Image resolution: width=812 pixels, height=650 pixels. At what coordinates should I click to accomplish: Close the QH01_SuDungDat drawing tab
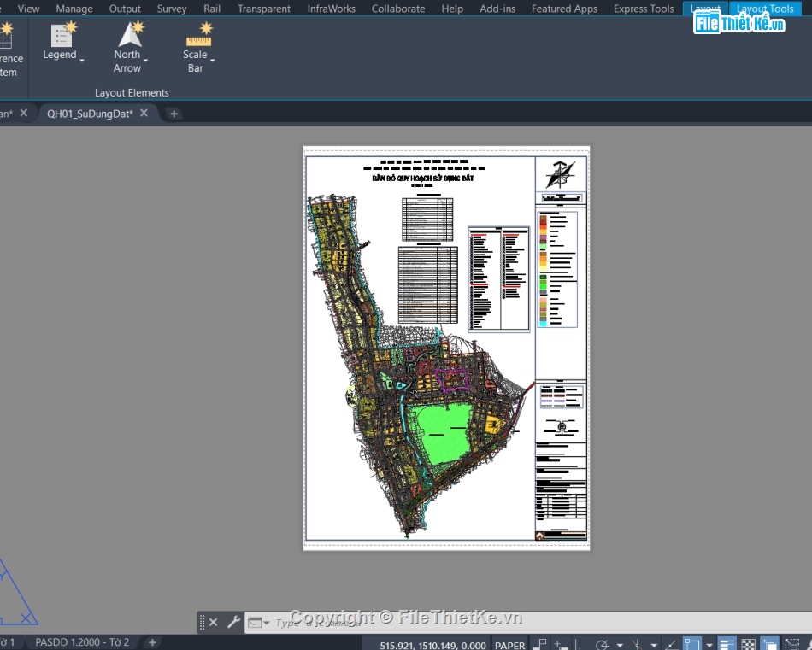pyautogui.click(x=144, y=113)
